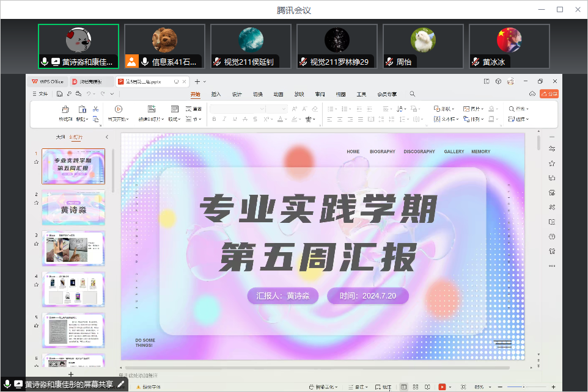The image size is (588, 392).
Task: Click the orange 分享 share button
Action: click(x=549, y=93)
